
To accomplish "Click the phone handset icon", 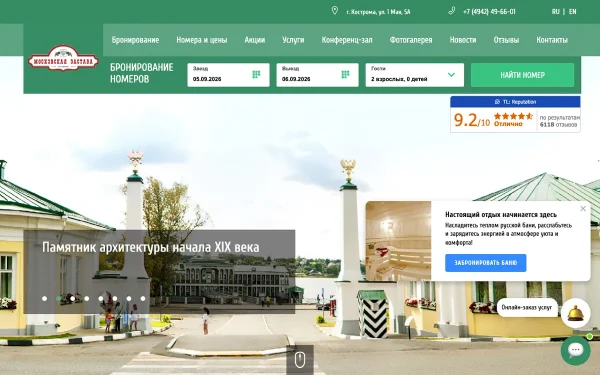I will 452,11.
